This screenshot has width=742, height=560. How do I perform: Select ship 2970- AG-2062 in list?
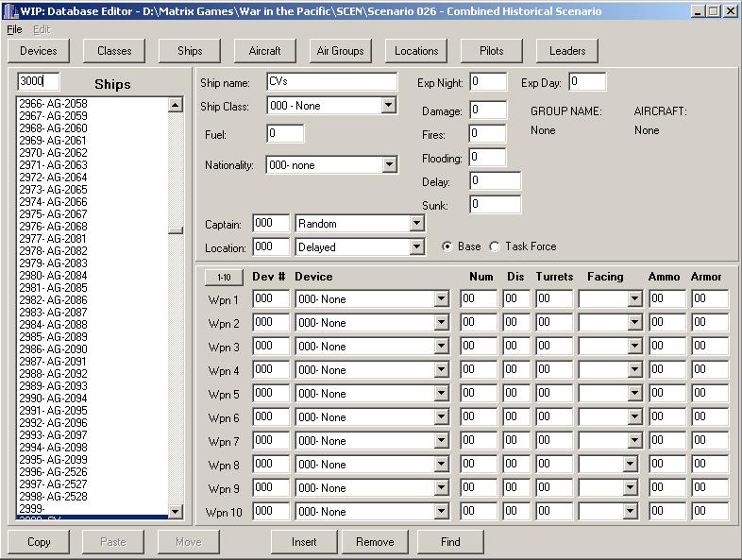(x=93, y=152)
